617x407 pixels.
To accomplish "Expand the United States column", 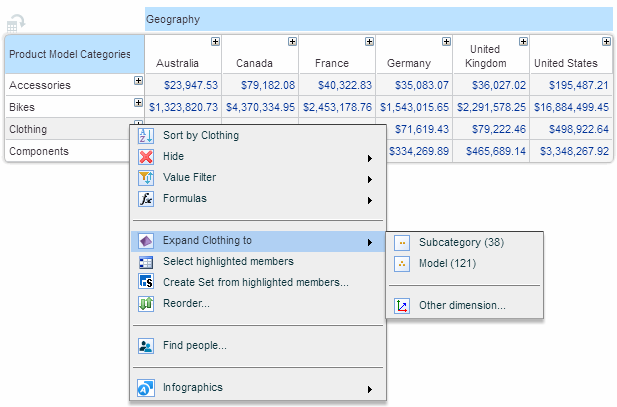I will click(606, 42).
